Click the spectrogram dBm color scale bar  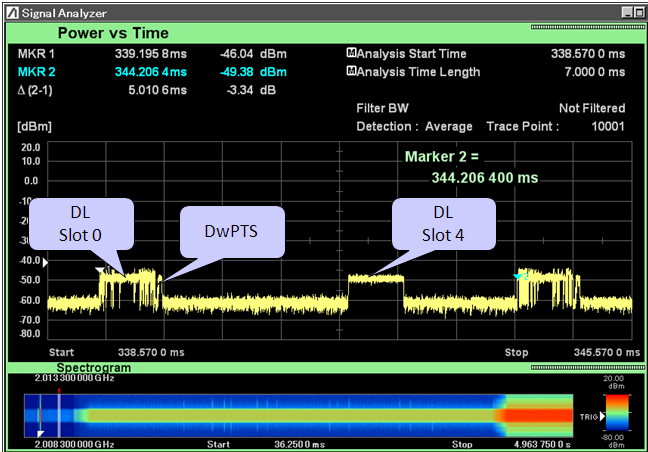(617, 413)
